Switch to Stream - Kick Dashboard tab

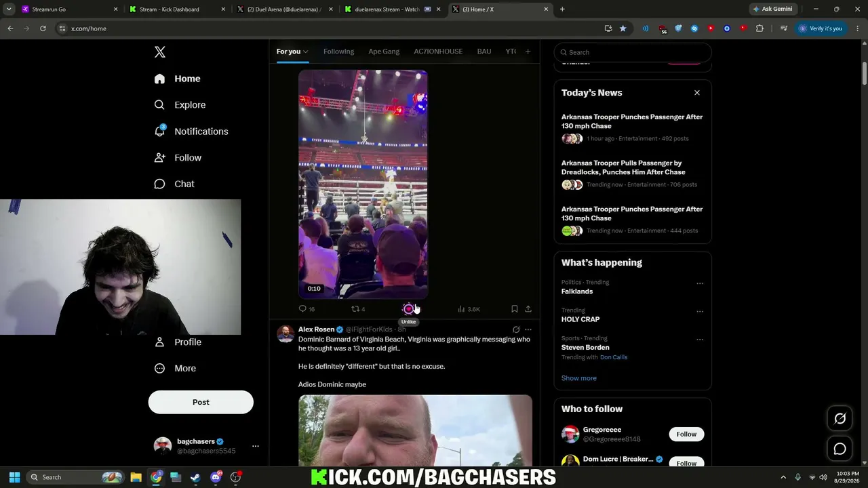(176, 9)
